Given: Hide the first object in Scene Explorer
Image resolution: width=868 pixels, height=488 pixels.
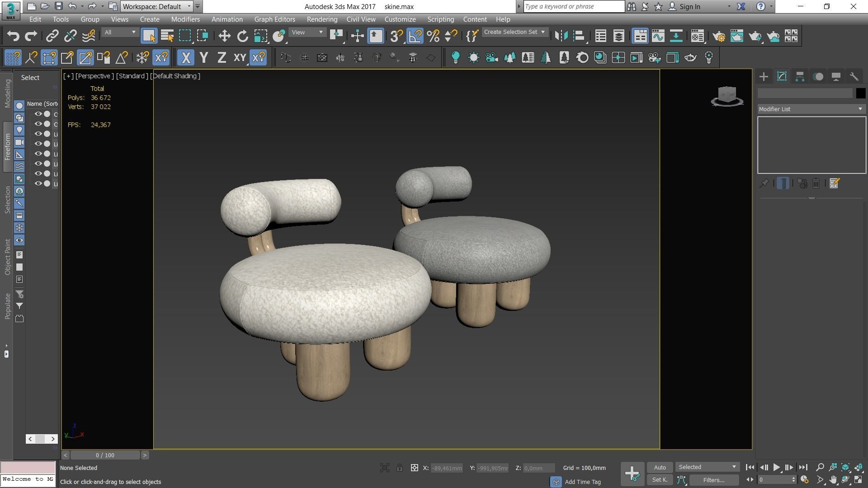Looking at the screenshot, I should point(38,114).
